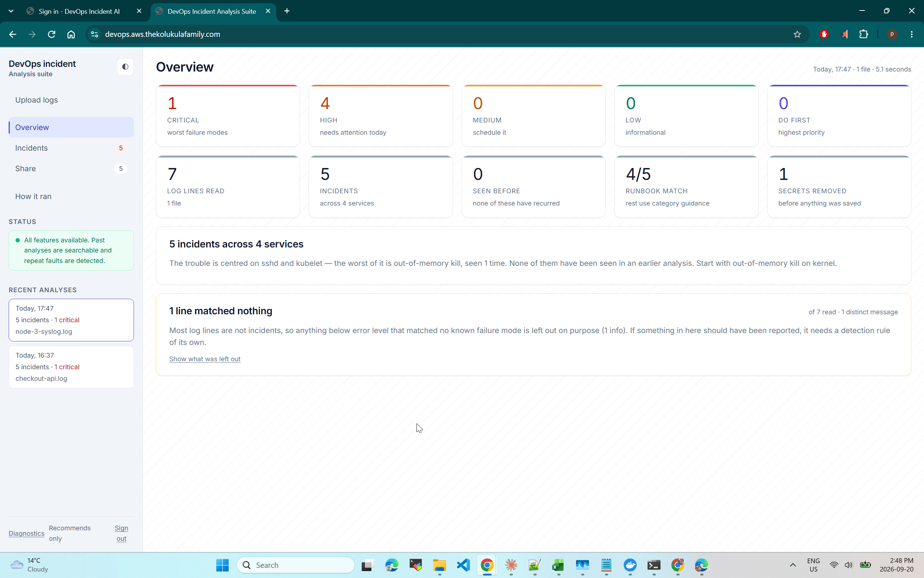
Task: Open the terminal app from taskbar
Action: click(654, 565)
